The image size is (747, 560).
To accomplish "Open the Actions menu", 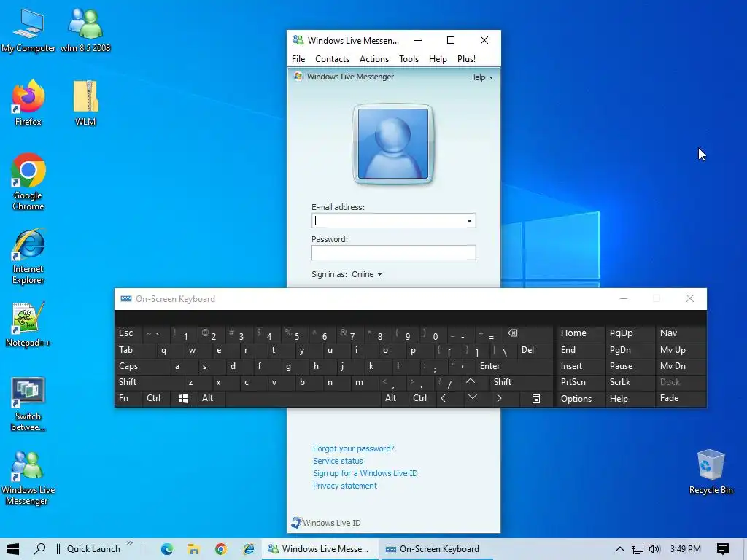I will pos(374,59).
